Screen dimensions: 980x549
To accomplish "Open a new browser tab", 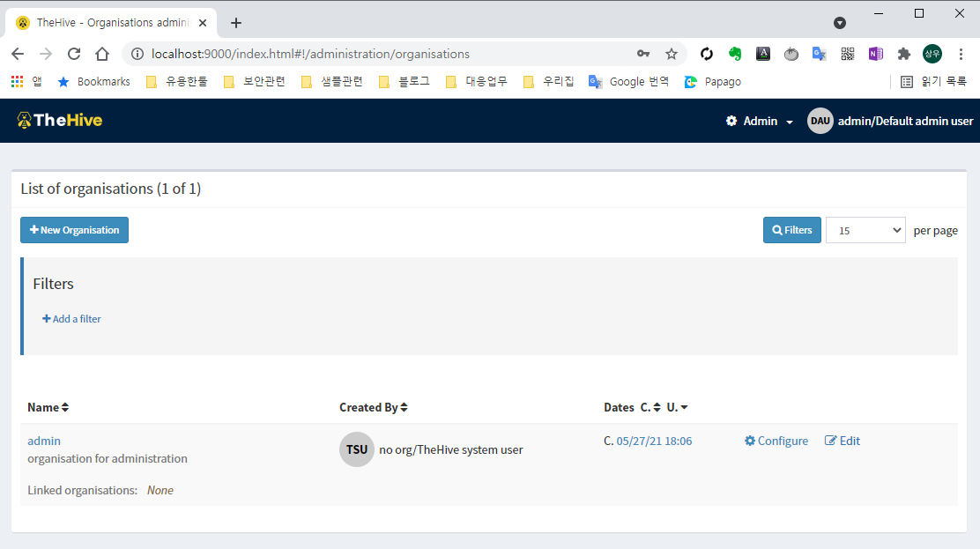I will [x=235, y=23].
